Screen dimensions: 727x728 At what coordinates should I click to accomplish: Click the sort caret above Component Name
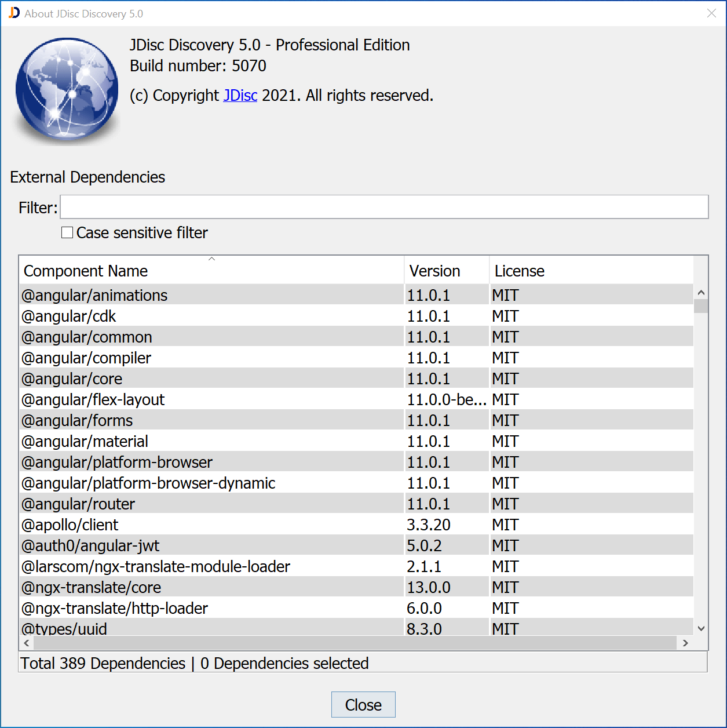(211, 259)
